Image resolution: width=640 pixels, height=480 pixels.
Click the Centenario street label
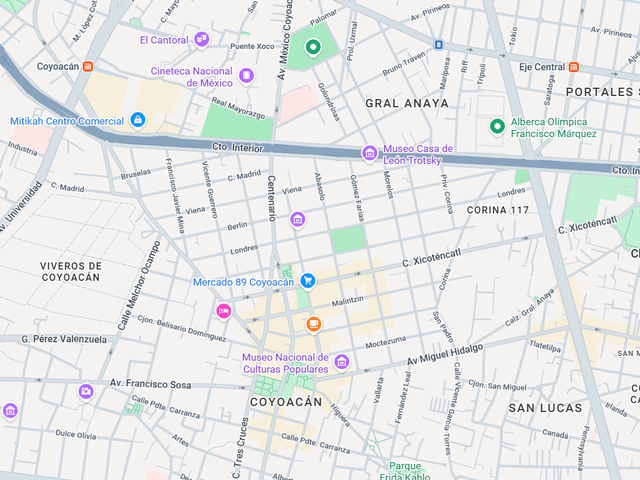point(271,198)
